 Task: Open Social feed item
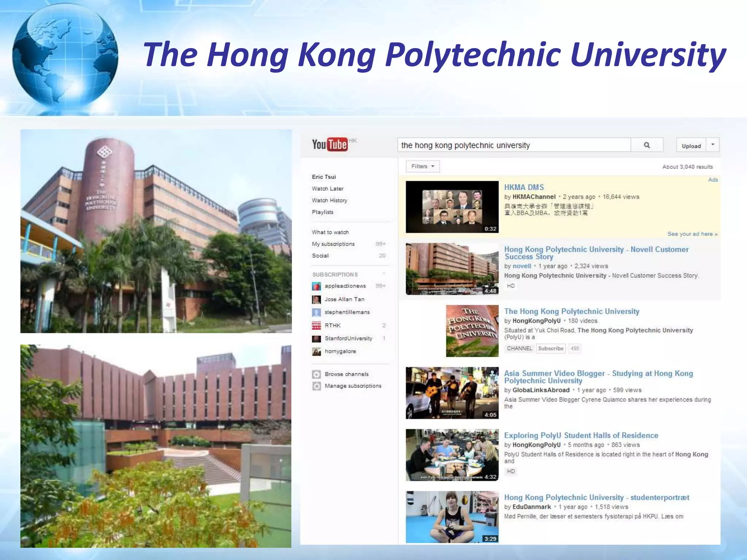click(x=320, y=256)
